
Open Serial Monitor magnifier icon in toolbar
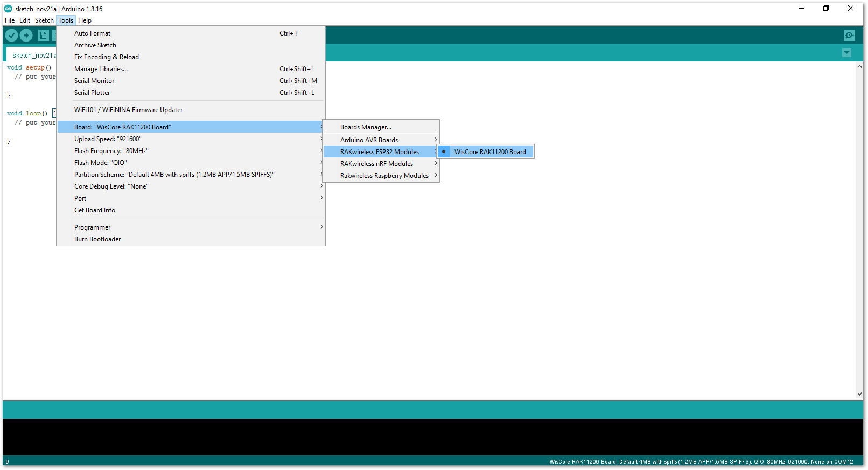point(849,36)
